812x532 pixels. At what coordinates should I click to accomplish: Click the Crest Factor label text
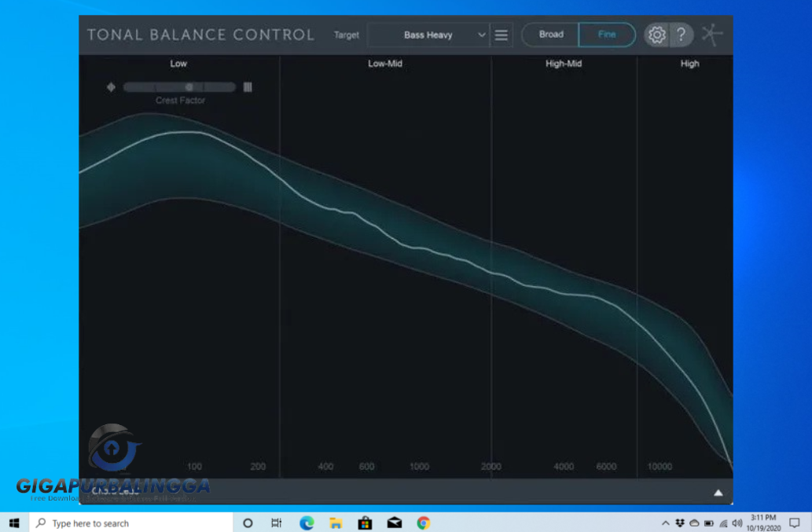180,101
